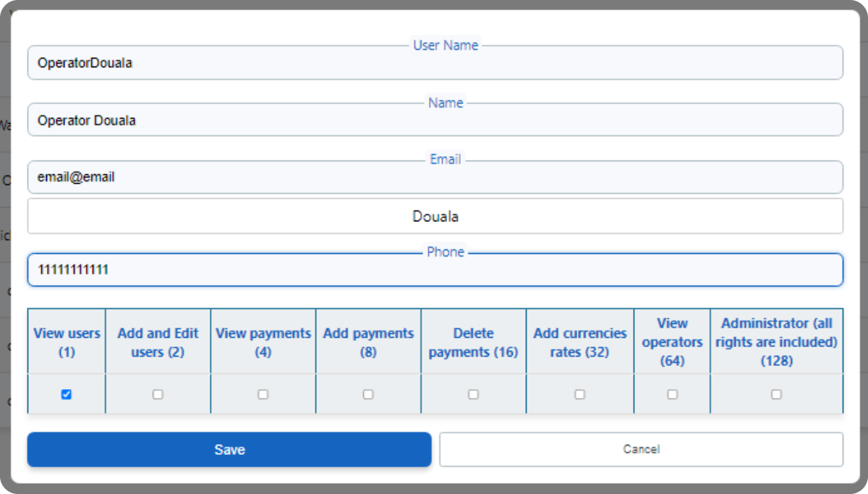Click the View users (1) column header
Image resolution: width=868 pixels, height=494 pixels.
[x=67, y=343]
